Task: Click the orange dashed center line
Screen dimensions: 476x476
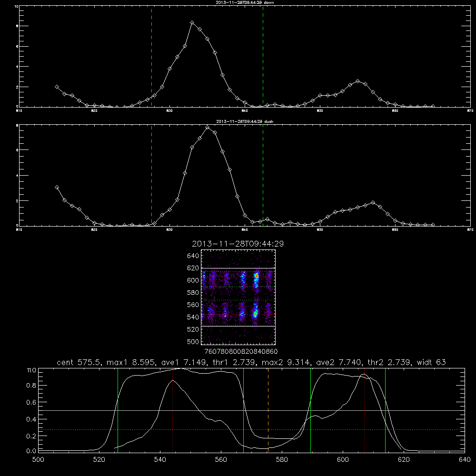Action: (x=268, y=410)
